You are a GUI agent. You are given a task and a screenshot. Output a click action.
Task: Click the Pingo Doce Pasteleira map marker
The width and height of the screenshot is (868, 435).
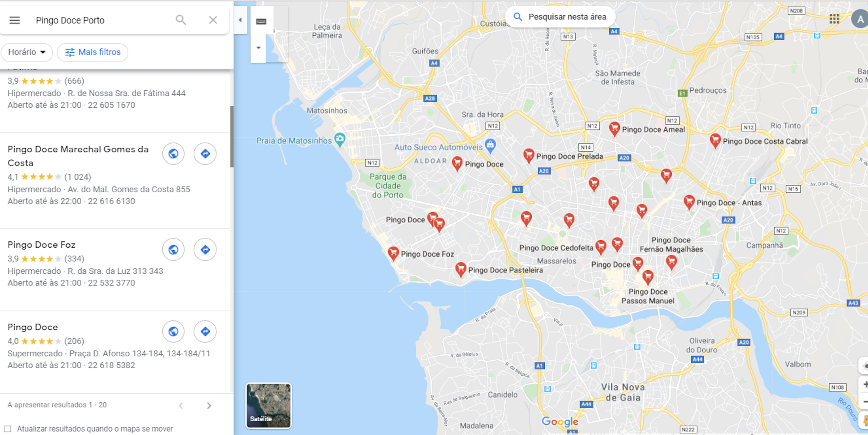coord(461,269)
